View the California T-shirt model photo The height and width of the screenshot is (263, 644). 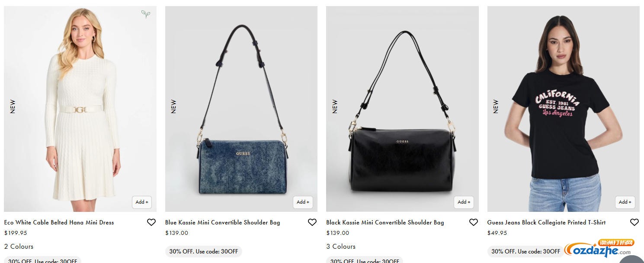(564, 109)
